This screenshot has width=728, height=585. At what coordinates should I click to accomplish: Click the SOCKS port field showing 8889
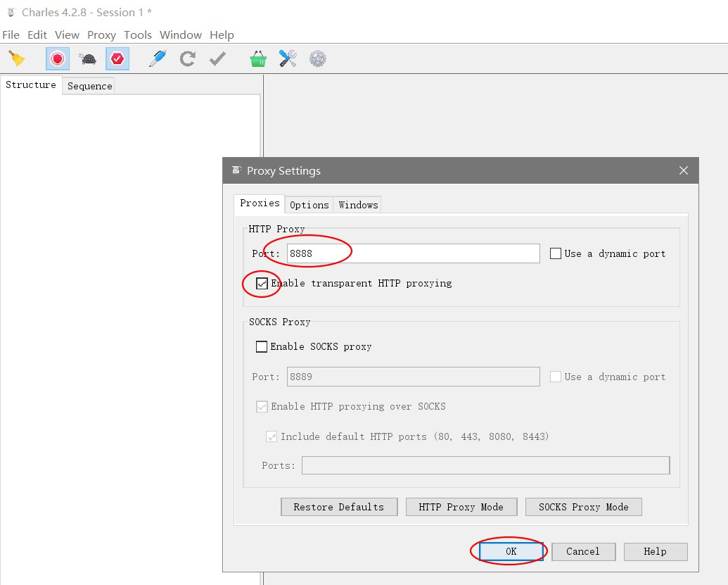[413, 377]
